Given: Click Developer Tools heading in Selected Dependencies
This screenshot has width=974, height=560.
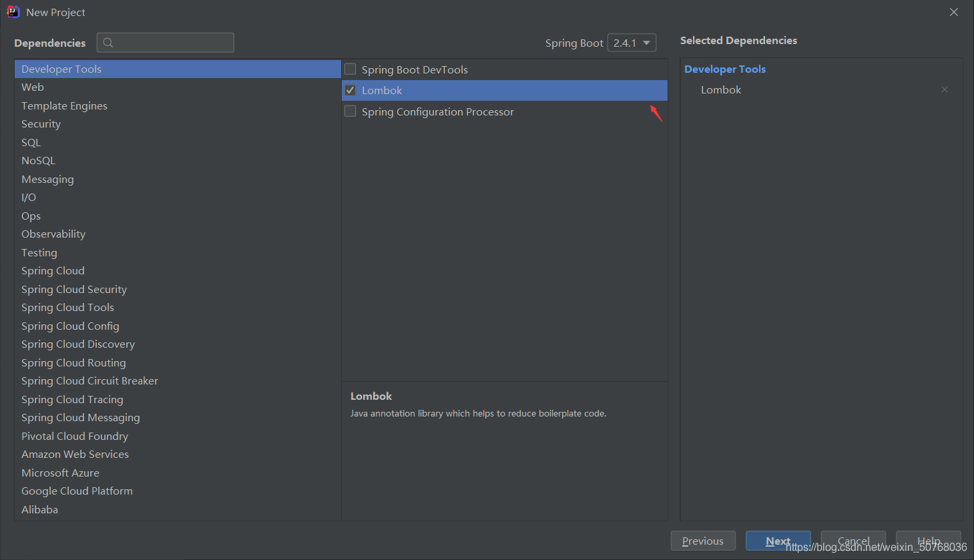Looking at the screenshot, I should point(725,69).
